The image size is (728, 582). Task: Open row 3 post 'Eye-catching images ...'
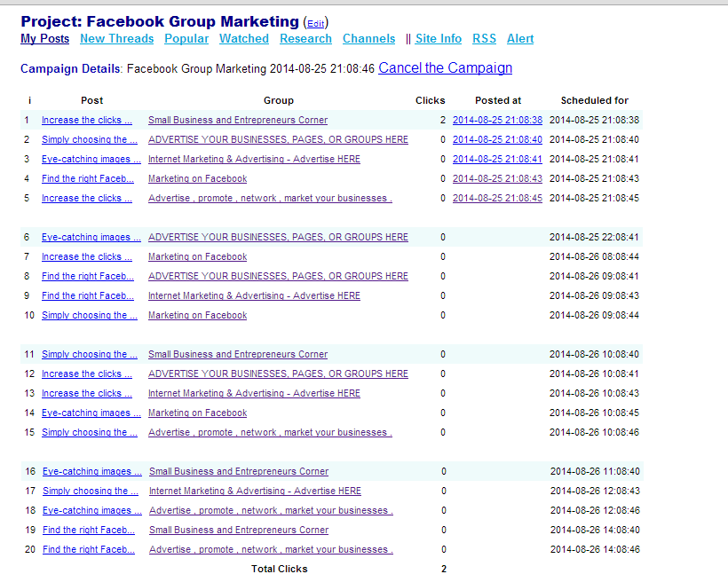click(91, 159)
